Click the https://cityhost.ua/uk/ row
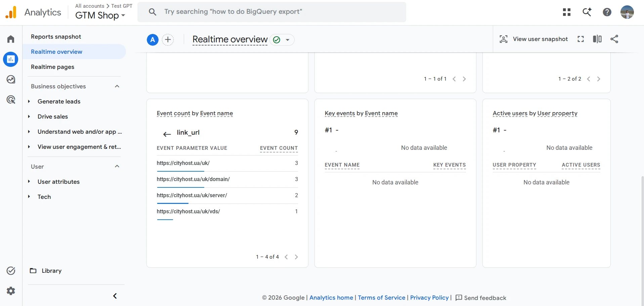The image size is (644, 306). click(x=227, y=163)
